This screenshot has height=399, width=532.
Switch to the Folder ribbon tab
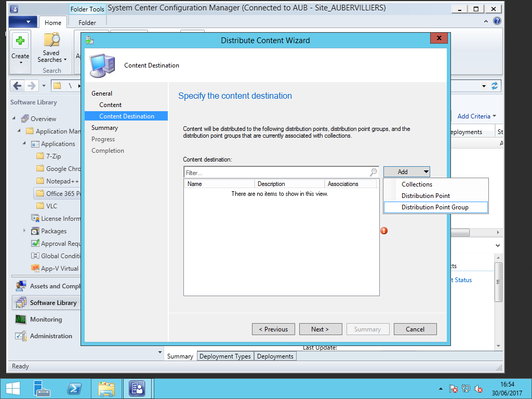pos(87,23)
